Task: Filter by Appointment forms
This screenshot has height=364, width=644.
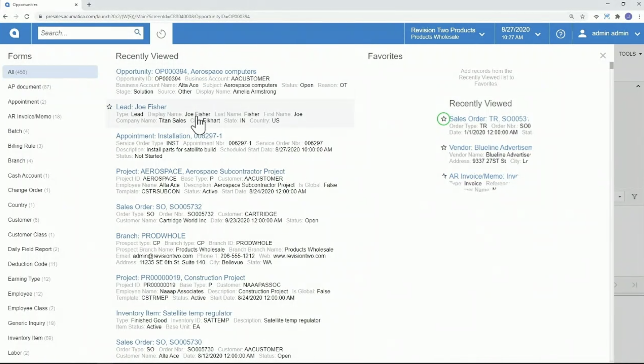Action: 27,102
